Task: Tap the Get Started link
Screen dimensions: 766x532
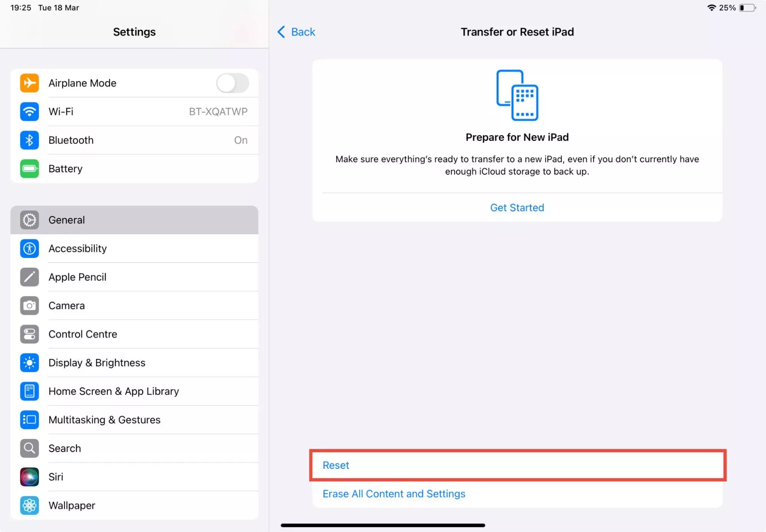Action: coord(517,208)
